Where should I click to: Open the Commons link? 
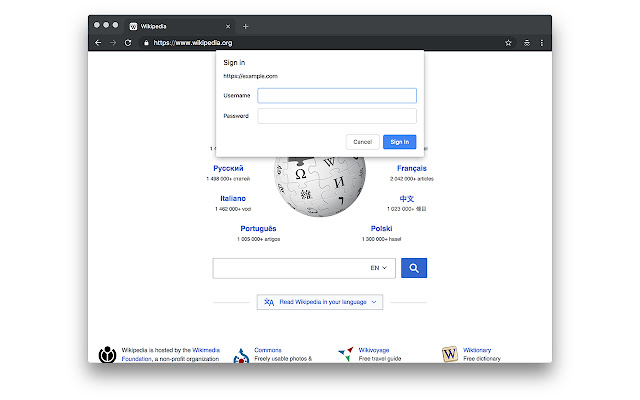point(268,350)
